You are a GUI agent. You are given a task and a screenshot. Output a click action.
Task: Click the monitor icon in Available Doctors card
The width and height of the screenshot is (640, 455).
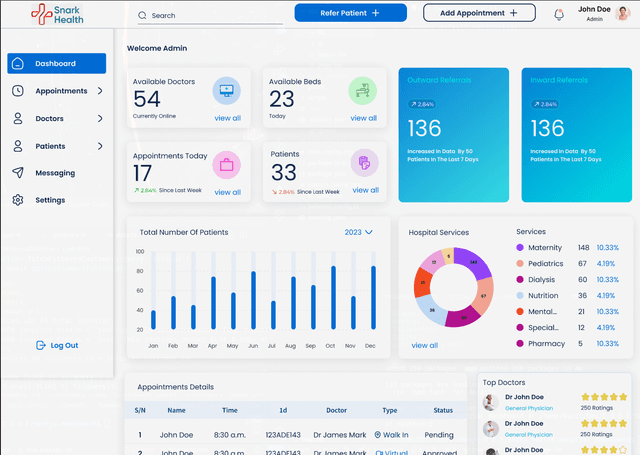[227, 91]
